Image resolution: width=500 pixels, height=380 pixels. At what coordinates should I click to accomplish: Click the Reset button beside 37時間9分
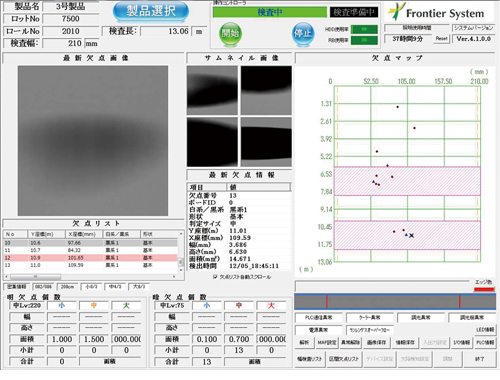(x=441, y=39)
